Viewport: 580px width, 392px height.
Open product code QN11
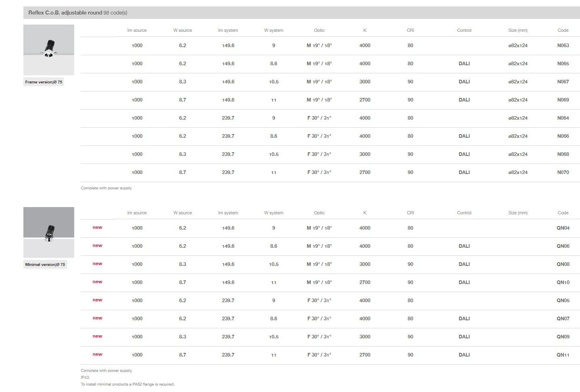point(563,355)
